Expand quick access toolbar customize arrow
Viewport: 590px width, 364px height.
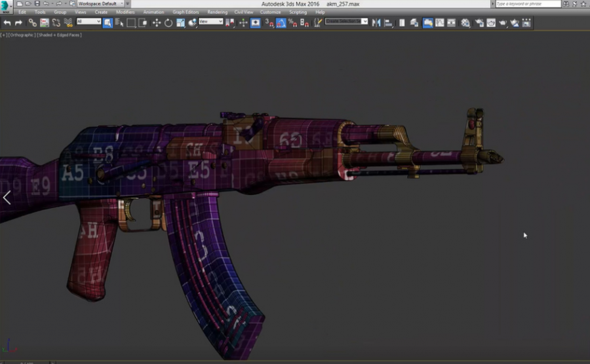128,4
